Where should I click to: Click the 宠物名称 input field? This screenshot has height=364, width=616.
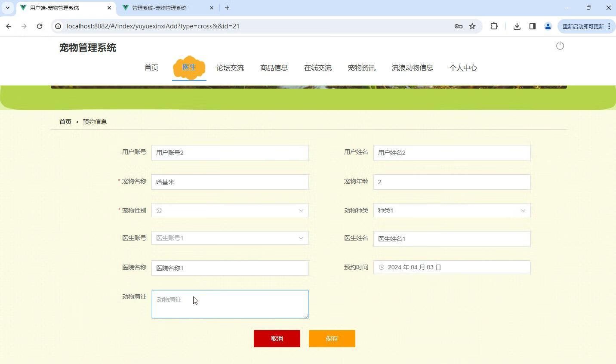click(x=230, y=182)
